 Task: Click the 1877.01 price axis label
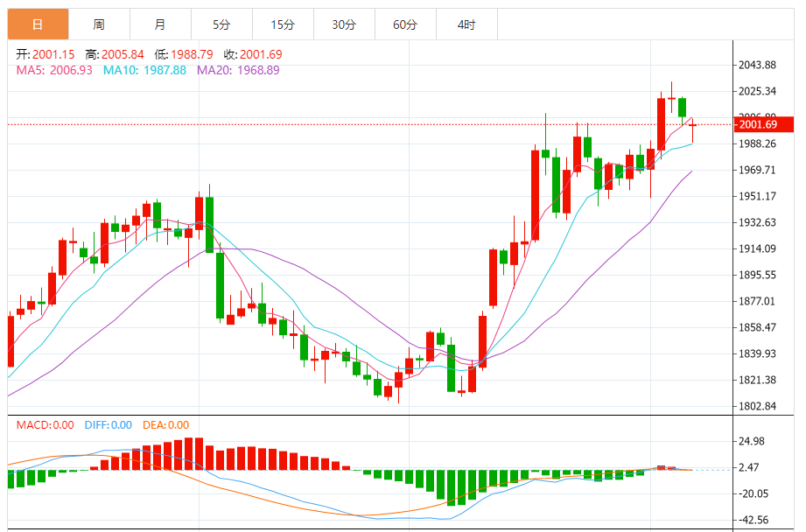pos(757,301)
